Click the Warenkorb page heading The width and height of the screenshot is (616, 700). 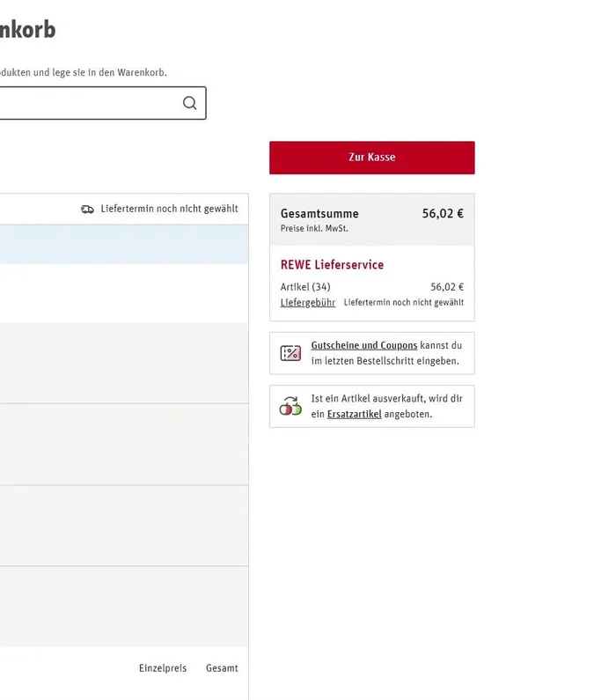[26, 30]
